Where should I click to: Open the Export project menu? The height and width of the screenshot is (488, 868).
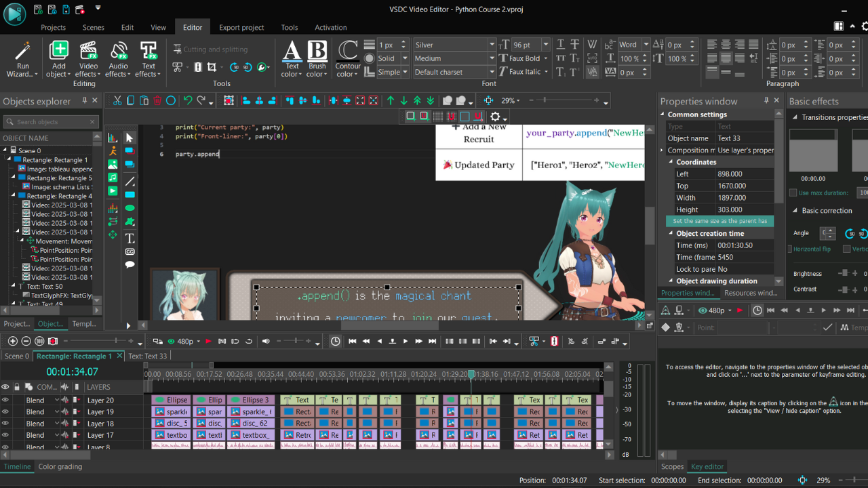[x=241, y=27]
